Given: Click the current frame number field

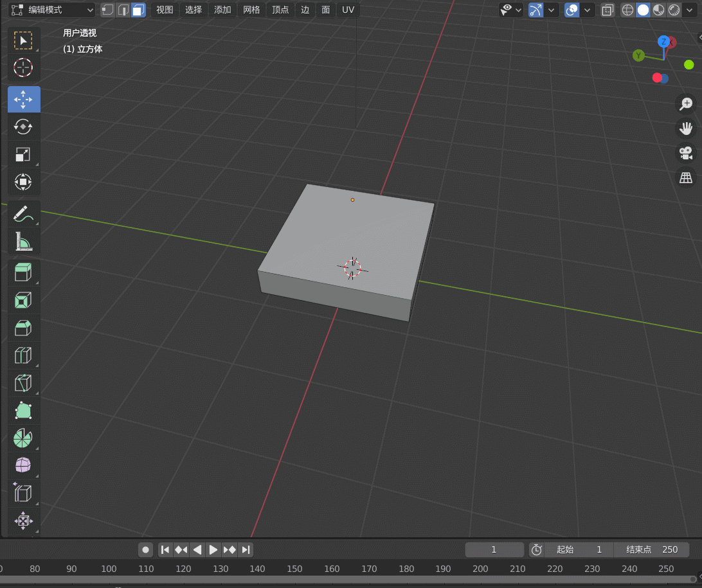Looking at the screenshot, I should (x=494, y=549).
